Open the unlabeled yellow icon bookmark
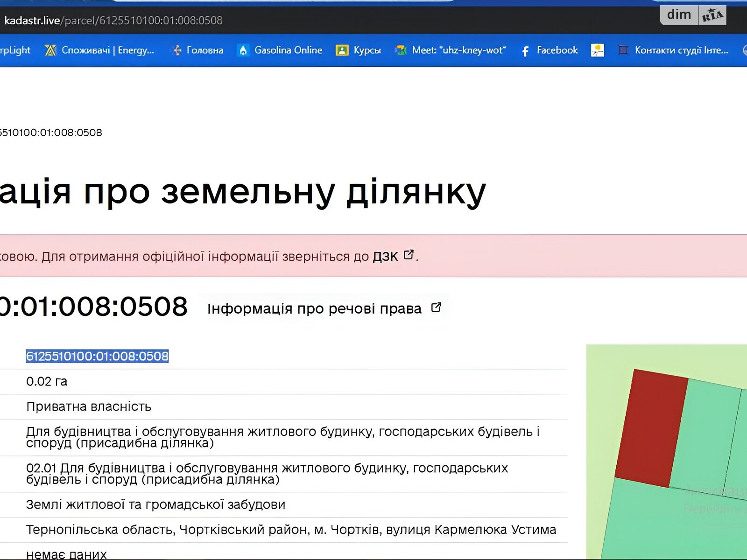 (x=597, y=50)
